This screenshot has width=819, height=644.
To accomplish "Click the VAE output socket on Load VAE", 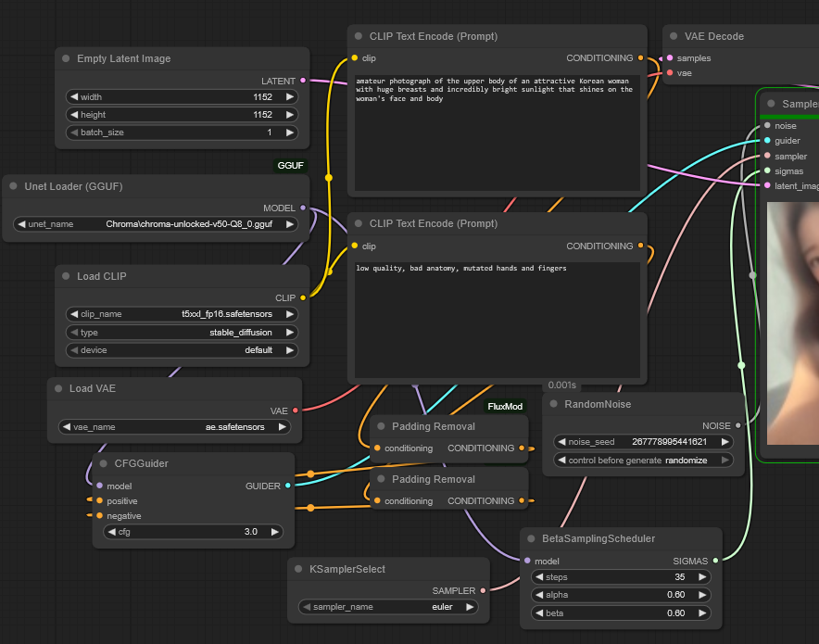I will click(296, 410).
